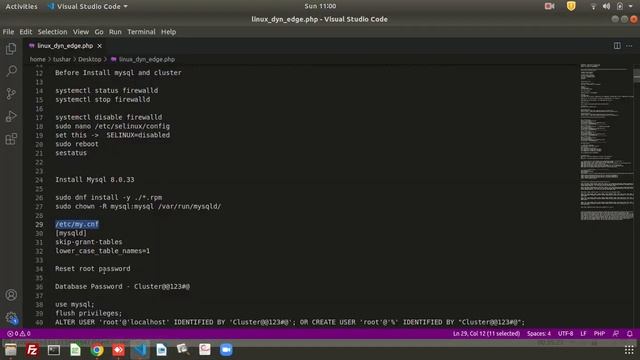Open the network status tray icon
This screenshot has height=360, width=640.
point(593,6)
